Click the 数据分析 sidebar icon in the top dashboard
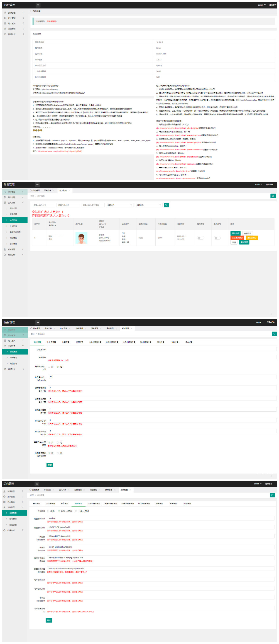The width and height of the screenshot is (279, 644). (5, 34)
